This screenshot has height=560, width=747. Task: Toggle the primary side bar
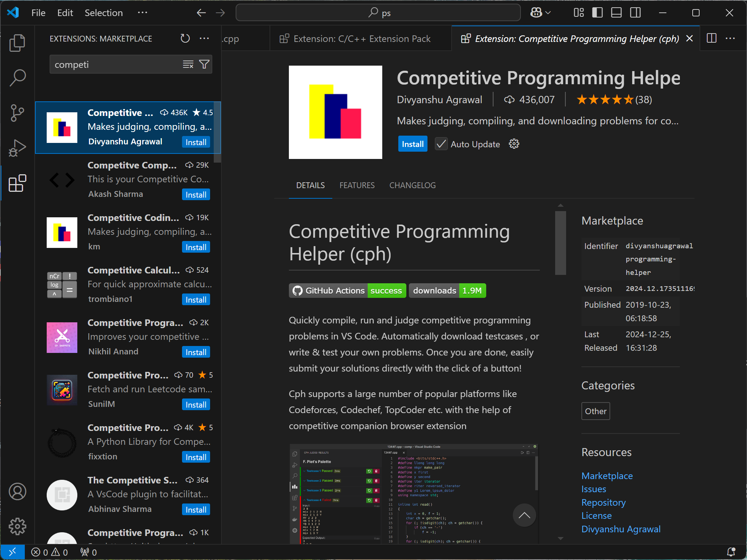click(x=597, y=13)
